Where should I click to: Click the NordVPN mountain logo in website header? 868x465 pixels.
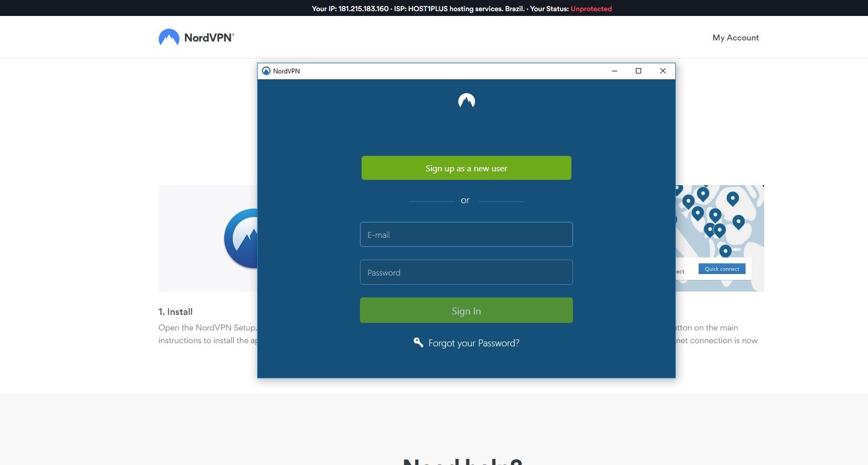[169, 37]
